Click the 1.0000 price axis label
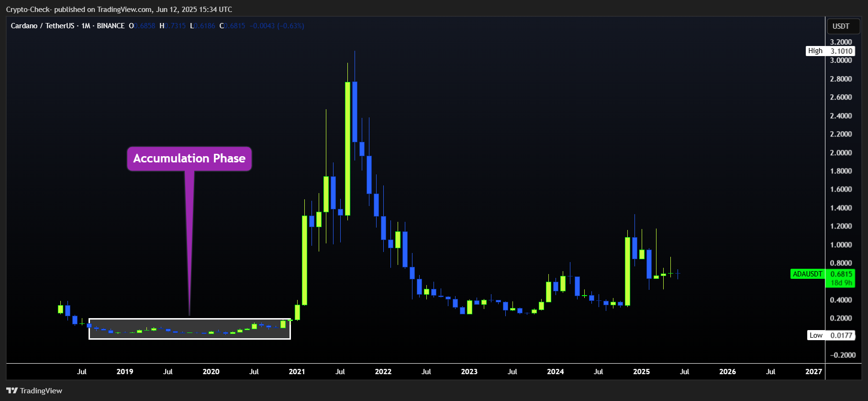Image resolution: width=868 pixels, height=401 pixels. click(841, 245)
